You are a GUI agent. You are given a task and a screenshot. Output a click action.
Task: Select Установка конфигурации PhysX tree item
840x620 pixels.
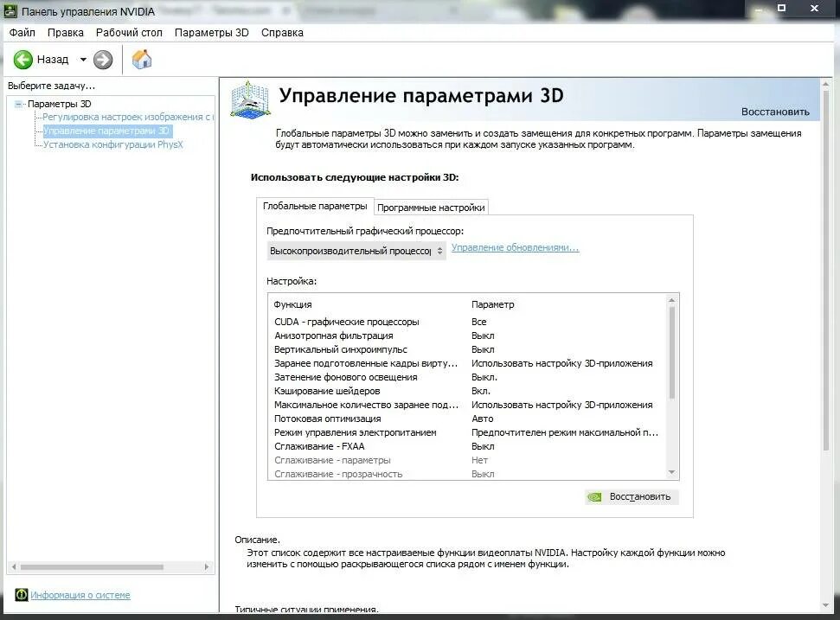[112, 144]
